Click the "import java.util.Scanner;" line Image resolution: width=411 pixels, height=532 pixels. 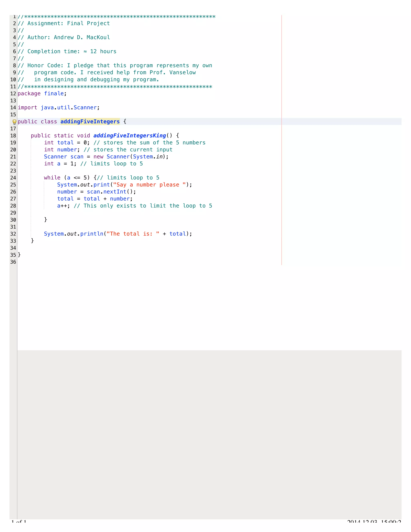pos(59,108)
